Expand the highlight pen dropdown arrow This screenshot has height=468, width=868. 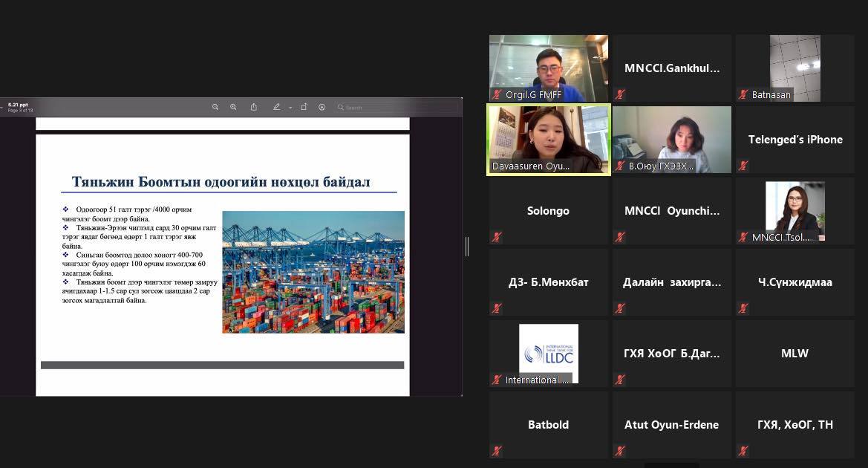coord(290,108)
